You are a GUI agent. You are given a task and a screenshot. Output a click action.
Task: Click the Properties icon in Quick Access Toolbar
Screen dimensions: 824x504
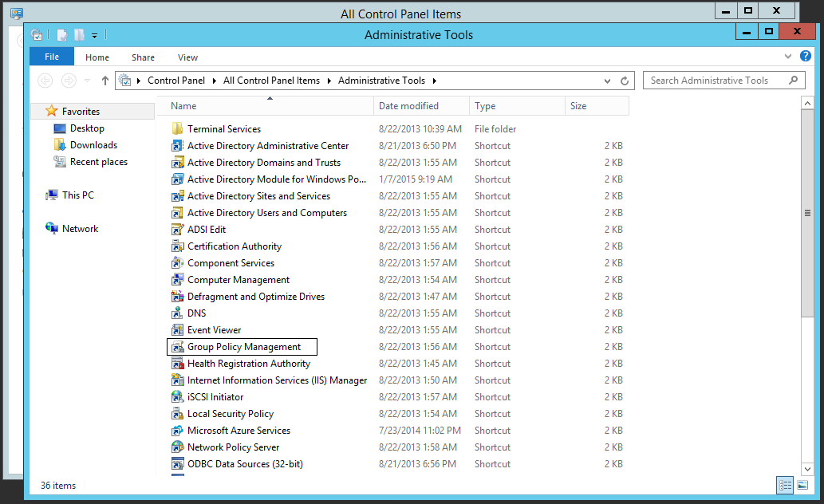click(x=62, y=35)
